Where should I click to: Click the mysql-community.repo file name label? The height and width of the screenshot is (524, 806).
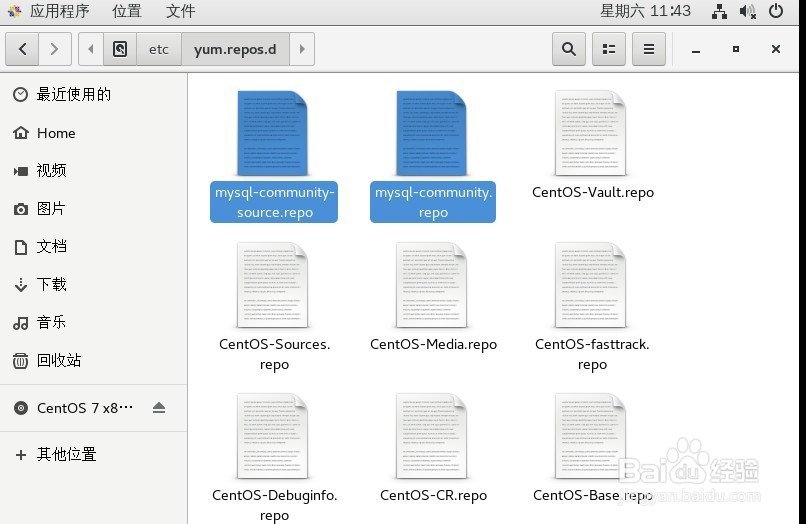[433, 202]
